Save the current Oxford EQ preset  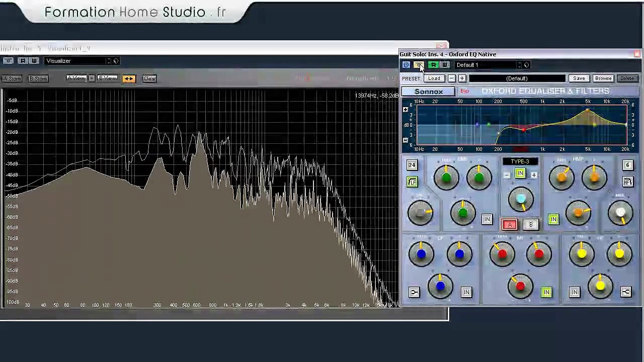point(579,78)
